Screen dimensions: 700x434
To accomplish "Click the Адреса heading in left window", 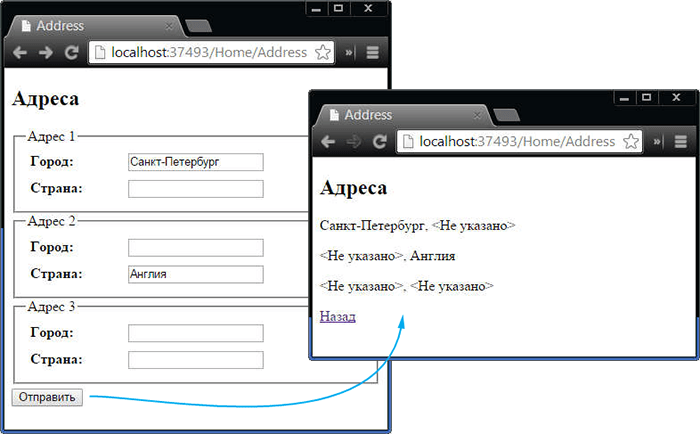I will coord(46,99).
